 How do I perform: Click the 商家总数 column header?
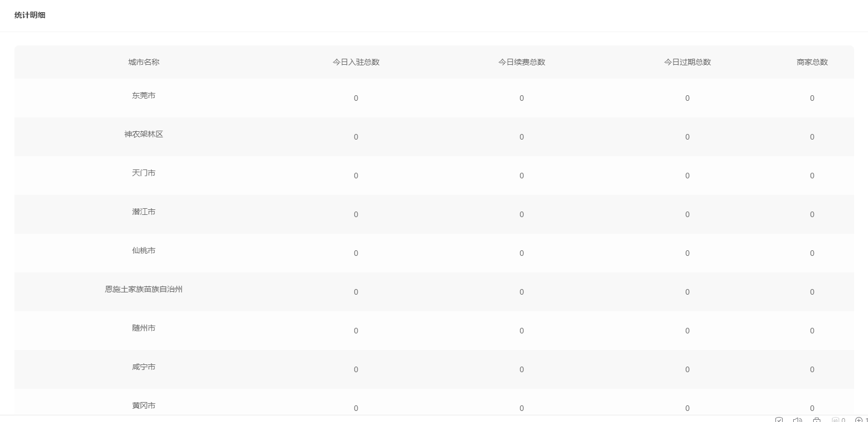(x=812, y=62)
